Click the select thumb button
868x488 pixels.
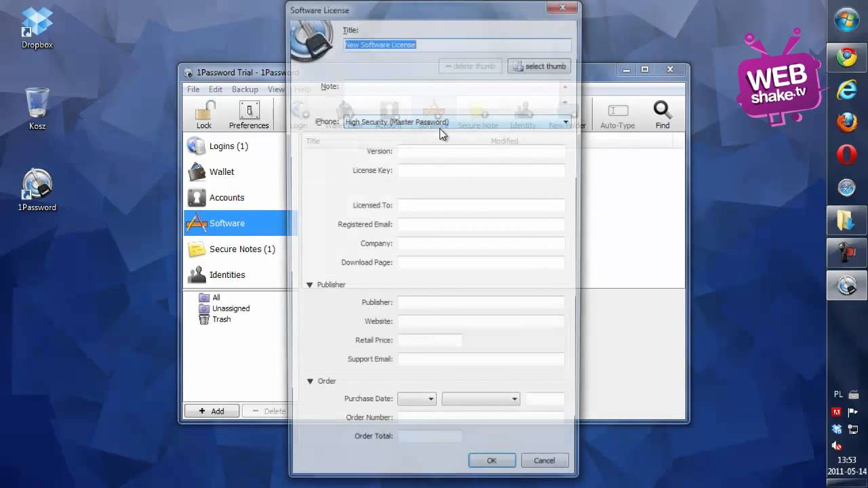click(x=538, y=66)
